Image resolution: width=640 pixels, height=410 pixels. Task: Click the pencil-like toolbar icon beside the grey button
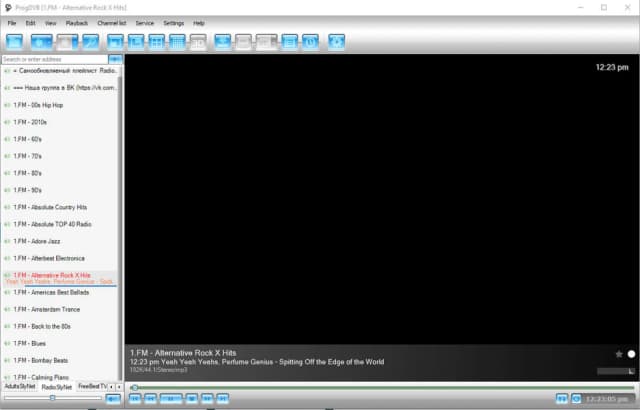tap(91, 42)
